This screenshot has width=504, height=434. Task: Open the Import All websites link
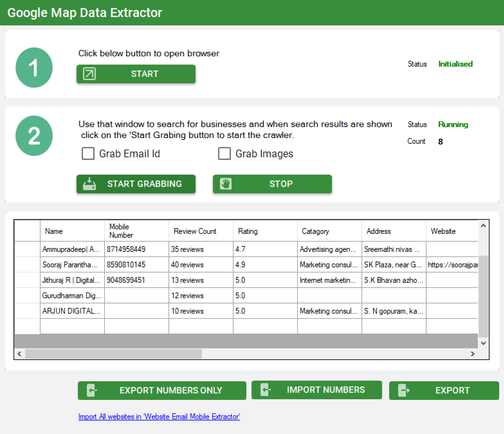tap(159, 417)
